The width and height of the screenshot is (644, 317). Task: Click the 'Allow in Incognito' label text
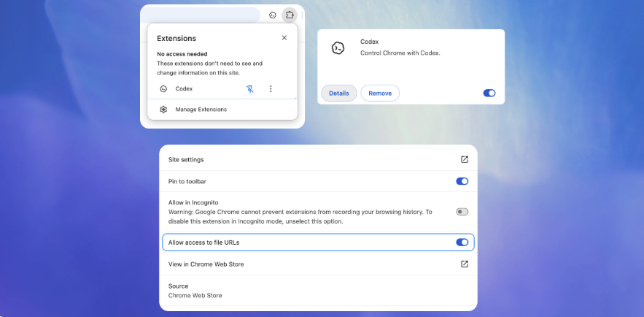pos(193,203)
